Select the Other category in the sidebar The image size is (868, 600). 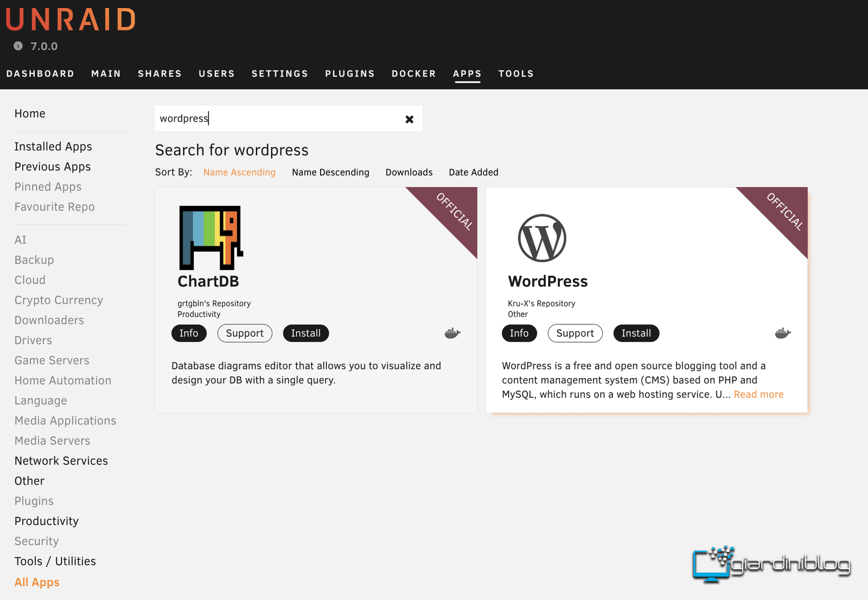pos(29,481)
